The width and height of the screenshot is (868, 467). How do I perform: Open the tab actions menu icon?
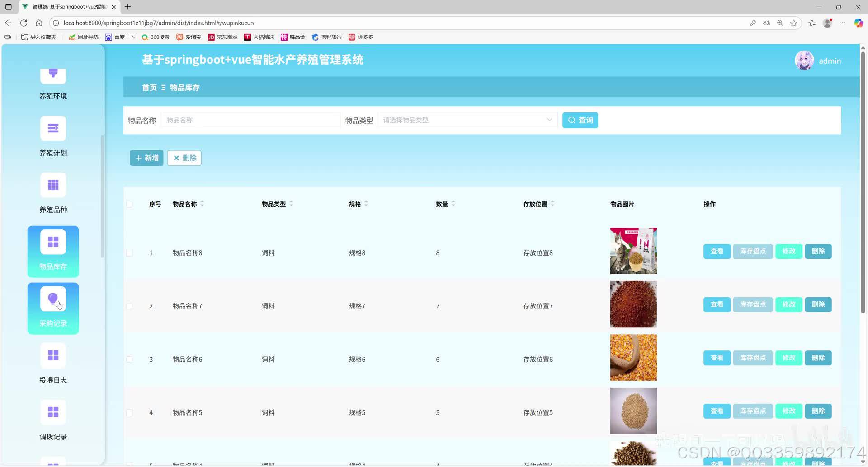[x=8, y=7]
